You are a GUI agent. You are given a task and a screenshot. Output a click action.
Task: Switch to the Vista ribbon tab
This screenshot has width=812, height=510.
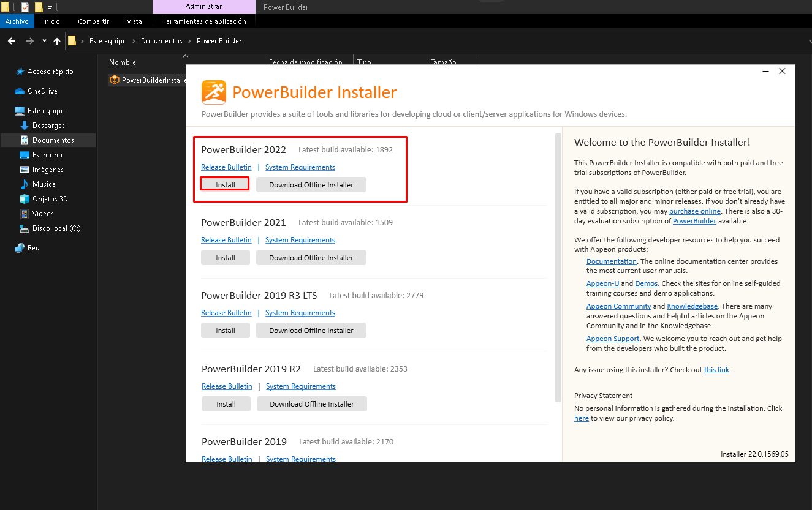(134, 21)
